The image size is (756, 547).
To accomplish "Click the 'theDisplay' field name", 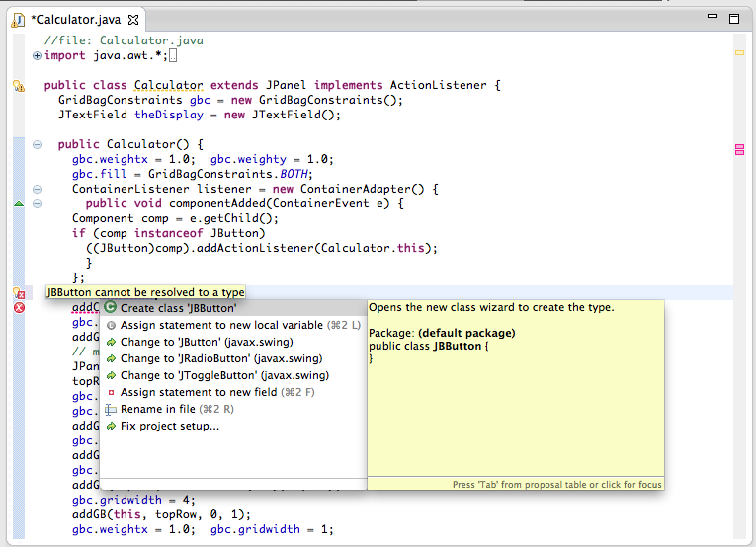I will pos(169,115).
